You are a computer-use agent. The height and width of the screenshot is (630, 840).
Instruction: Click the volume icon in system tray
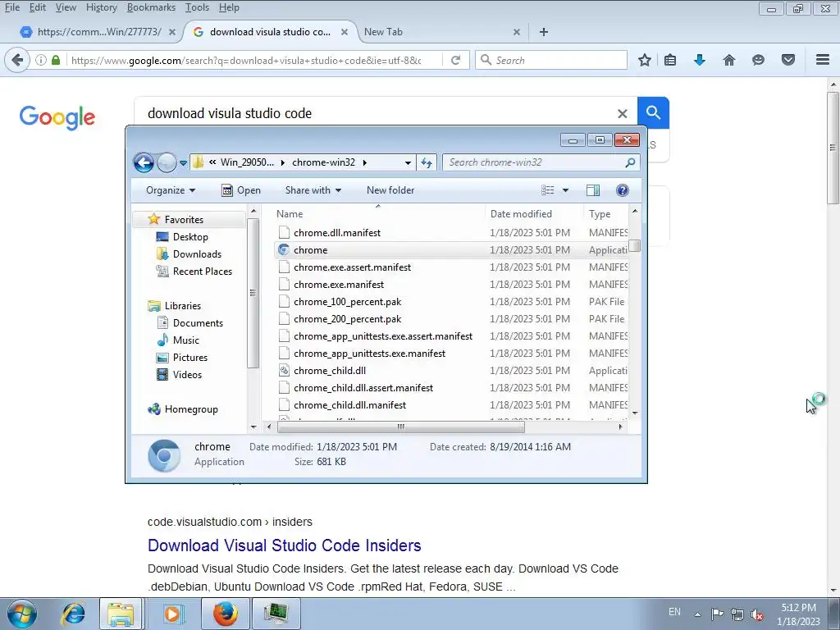click(x=756, y=615)
